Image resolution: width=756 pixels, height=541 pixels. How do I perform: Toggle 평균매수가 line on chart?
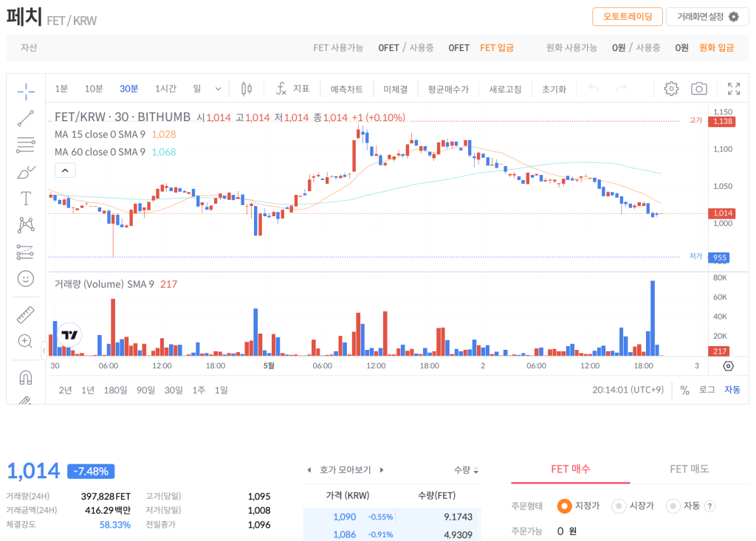pyautogui.click(x=448, y=89)
